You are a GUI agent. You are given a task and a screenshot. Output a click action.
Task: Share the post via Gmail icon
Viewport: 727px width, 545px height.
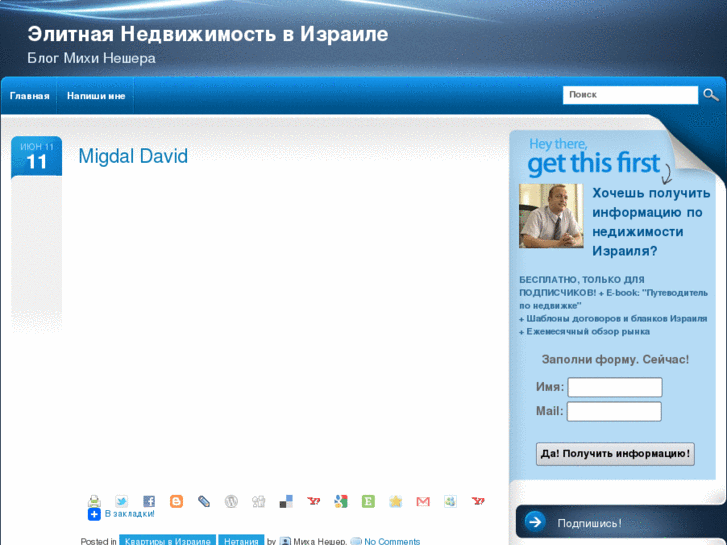click(423, 501)
